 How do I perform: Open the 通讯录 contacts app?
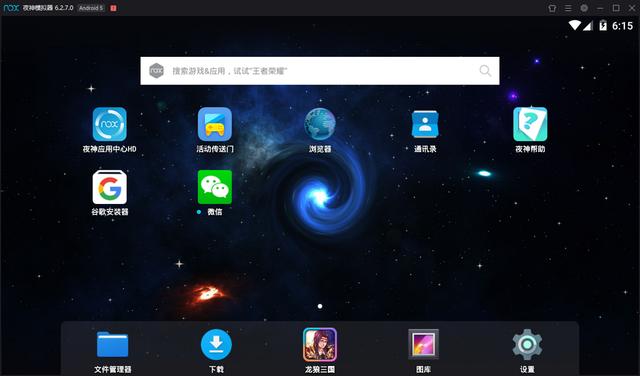click(425, 124)
